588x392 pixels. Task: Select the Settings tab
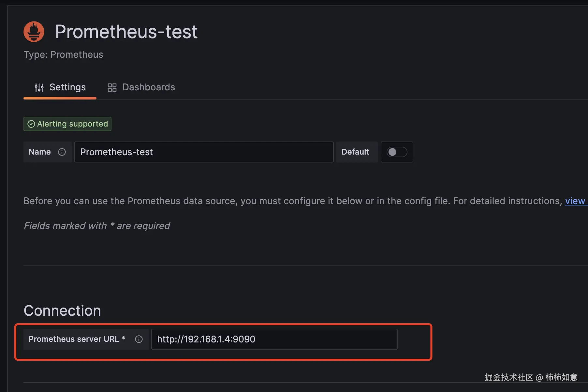coord(67,87)
